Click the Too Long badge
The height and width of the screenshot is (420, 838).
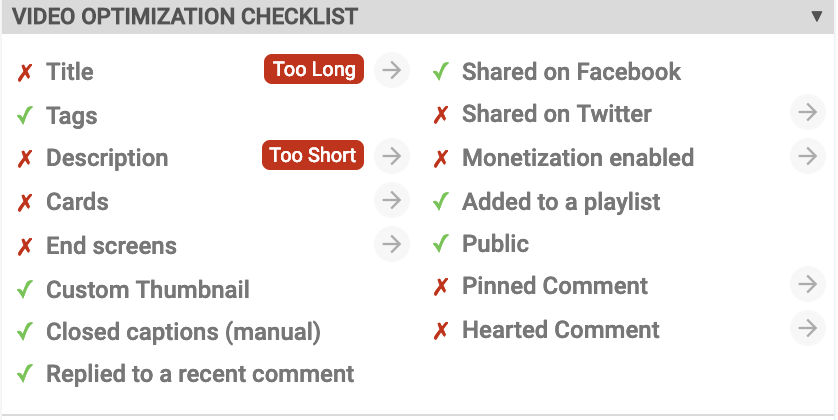click(314, 69)
